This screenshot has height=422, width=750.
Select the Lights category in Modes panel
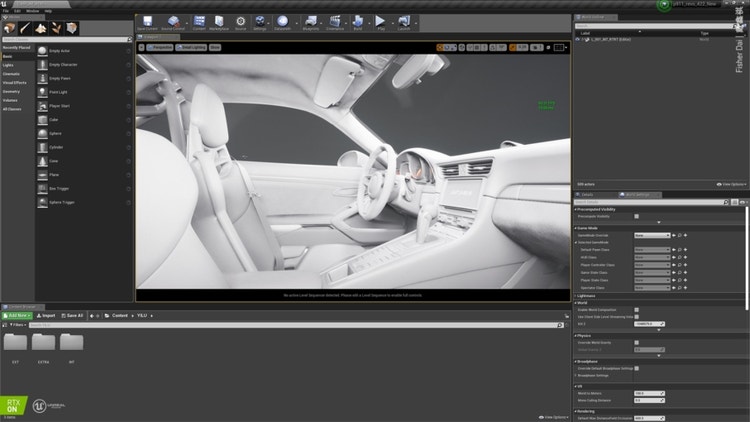click(x=9, y=65)
